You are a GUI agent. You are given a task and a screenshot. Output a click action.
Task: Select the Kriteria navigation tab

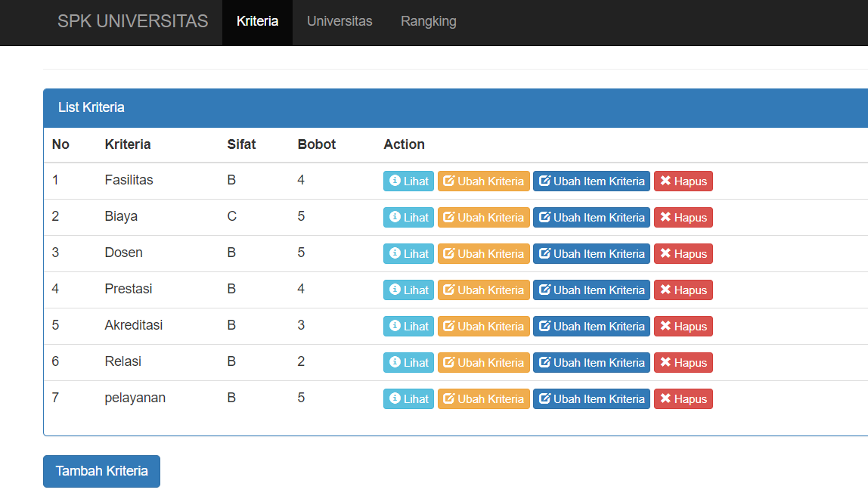coord(257,21)
